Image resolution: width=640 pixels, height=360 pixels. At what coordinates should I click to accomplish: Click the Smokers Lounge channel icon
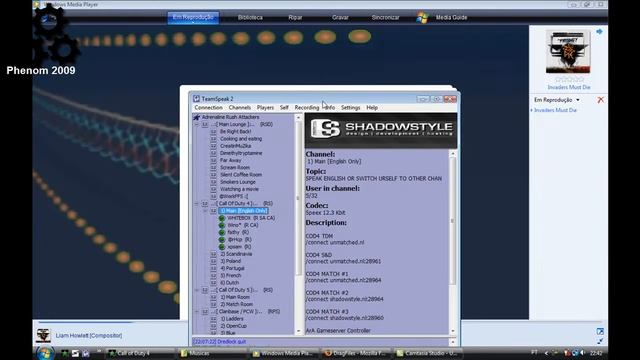[213, 182]
